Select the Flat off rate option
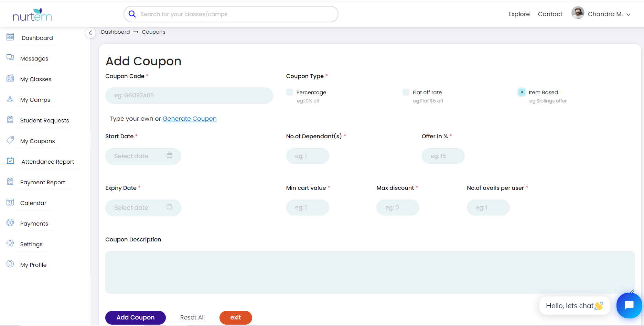The height and width of the screenshot is (326, 644). coord(406,92)
